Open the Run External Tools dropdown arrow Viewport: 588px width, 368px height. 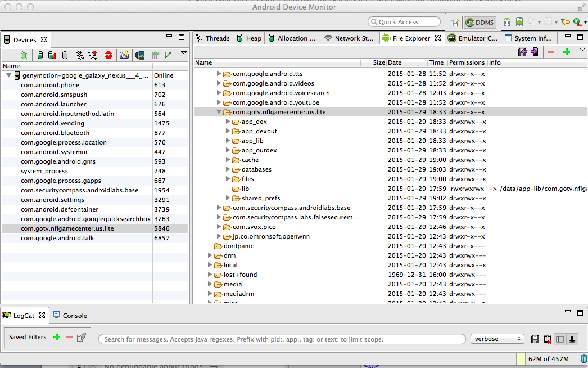coord(585,23)
